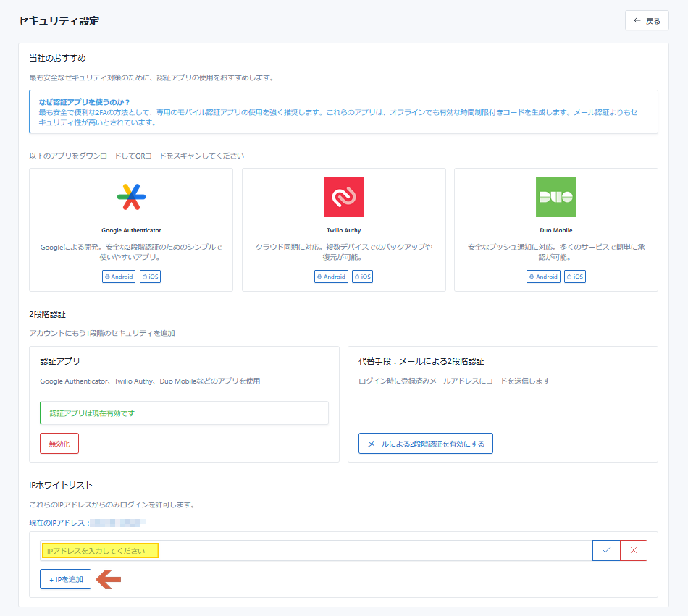Enable email two-step verification button
Image resolution: width=688 pixels, height=616 pixels.
[425, 444]
